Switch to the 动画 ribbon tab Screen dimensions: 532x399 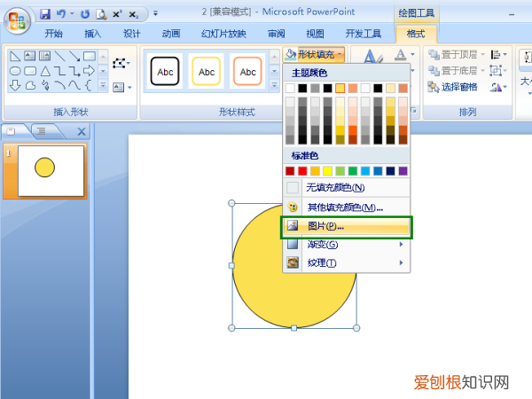pos(170,34)
